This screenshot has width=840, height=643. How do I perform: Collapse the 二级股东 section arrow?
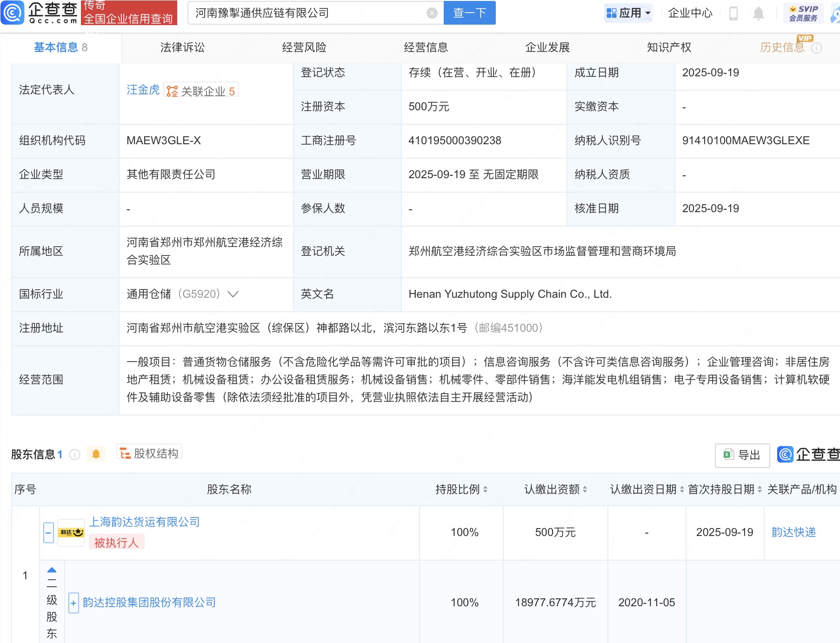tap(52, 570)
